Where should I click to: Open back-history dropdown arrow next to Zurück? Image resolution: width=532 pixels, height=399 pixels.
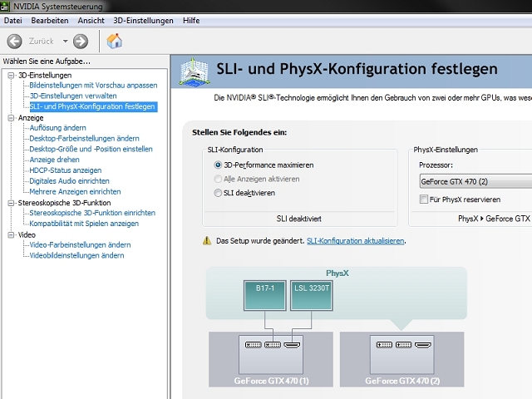(x=65, y=42)
